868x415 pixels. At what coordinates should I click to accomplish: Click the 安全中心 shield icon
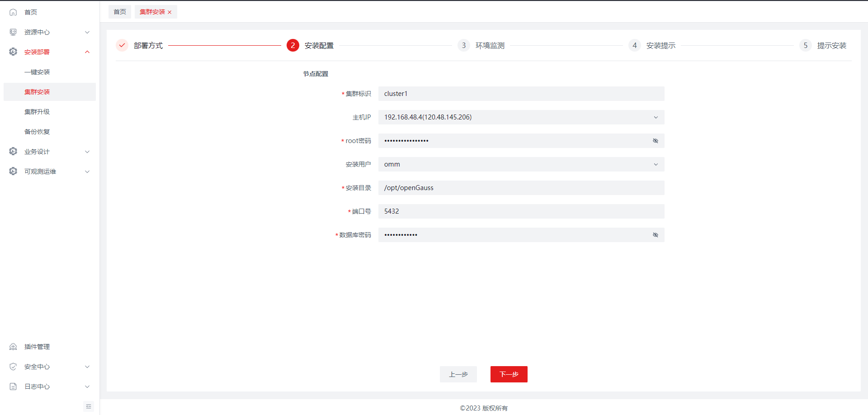(x=13, y=367)
